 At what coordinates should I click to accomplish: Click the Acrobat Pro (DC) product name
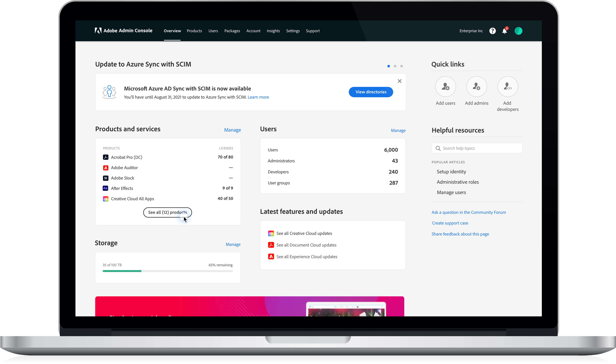(x=126, y=157)
